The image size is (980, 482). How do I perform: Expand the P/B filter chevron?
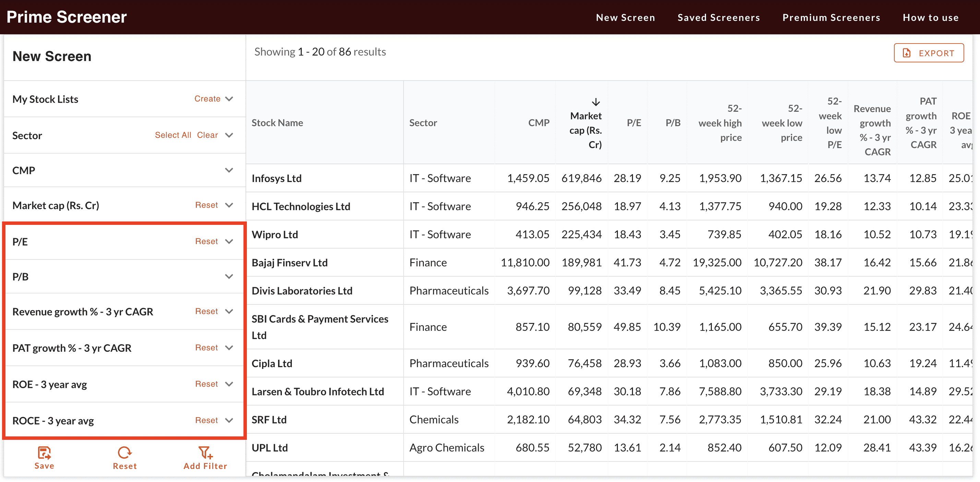(229, 276)
